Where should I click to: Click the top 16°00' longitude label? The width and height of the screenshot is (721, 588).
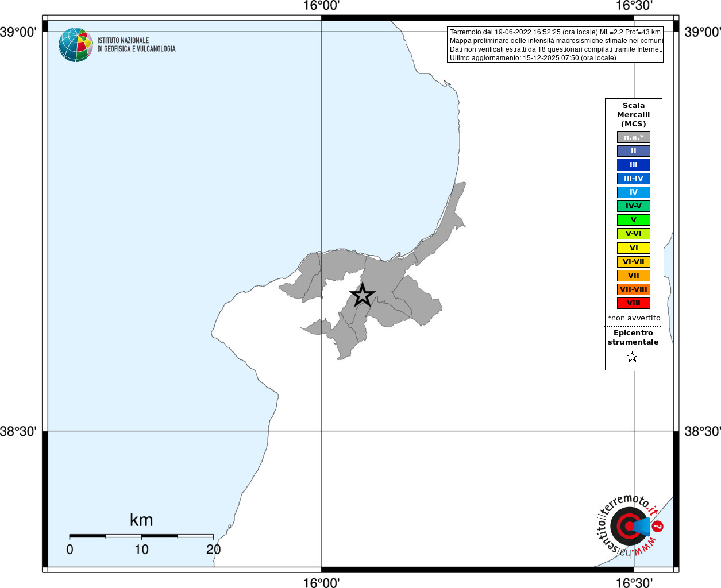322,6
